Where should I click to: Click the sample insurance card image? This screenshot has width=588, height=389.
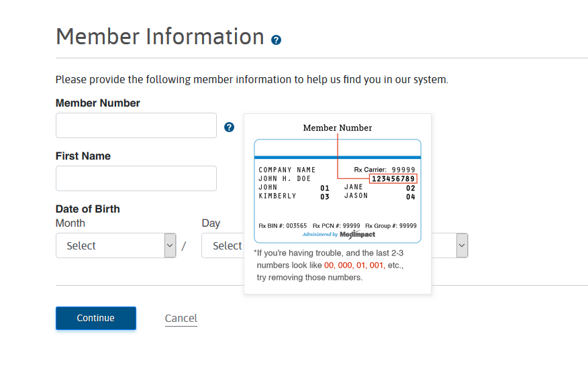click(337, 191)
